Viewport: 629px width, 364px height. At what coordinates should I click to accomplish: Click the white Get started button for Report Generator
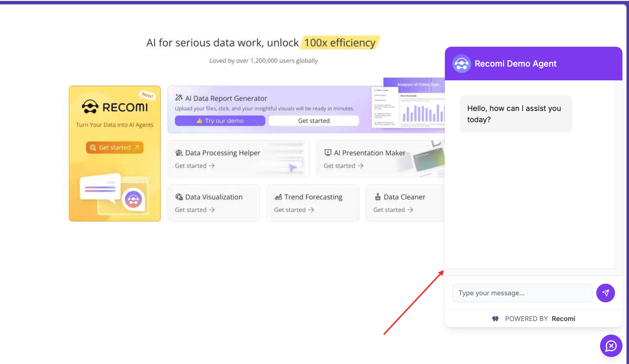click(x=314, y=121)
